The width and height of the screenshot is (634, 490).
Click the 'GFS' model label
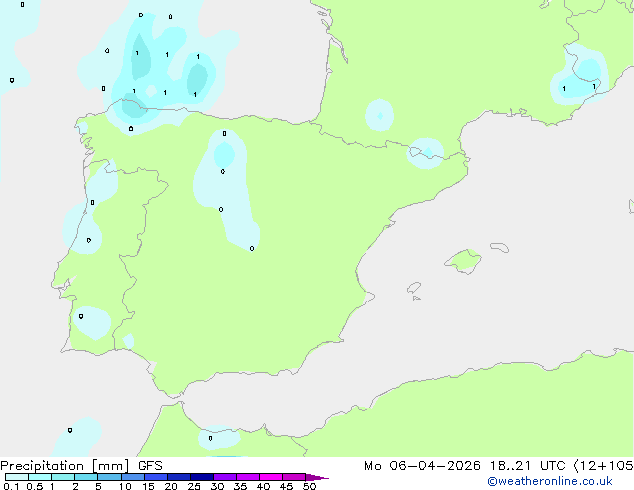pos(150,466)
